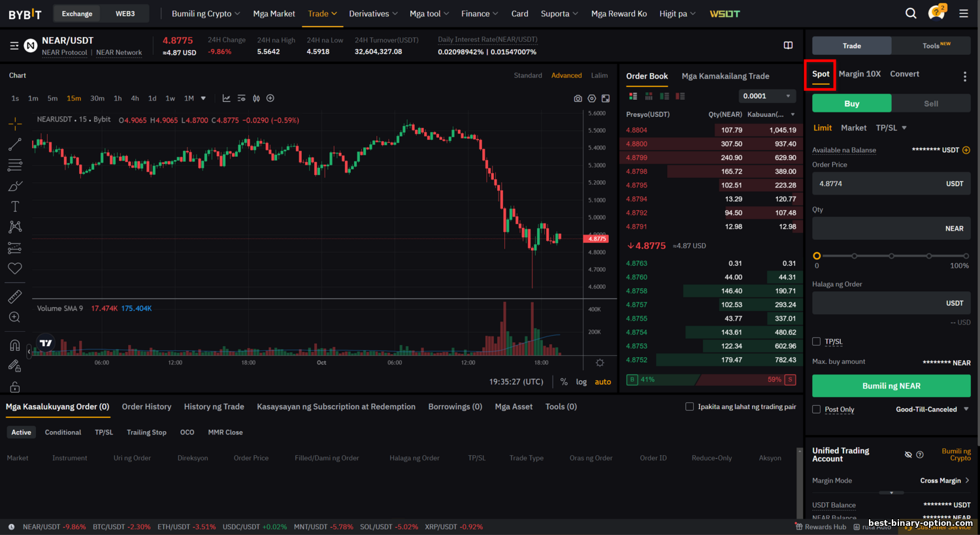Image resolution: width=980 pixels, height=535 pixels.
Task: Switch to the Margin 10X tab
Action: [859, 74]
